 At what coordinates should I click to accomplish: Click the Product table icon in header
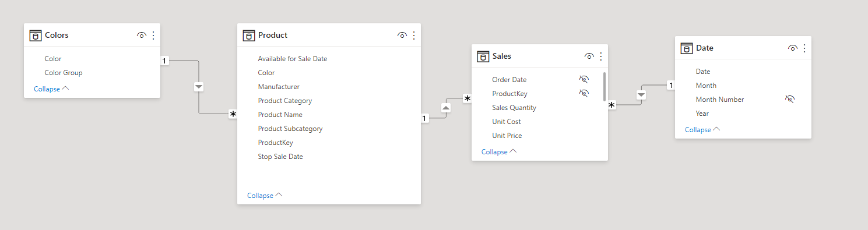(248, 36)
